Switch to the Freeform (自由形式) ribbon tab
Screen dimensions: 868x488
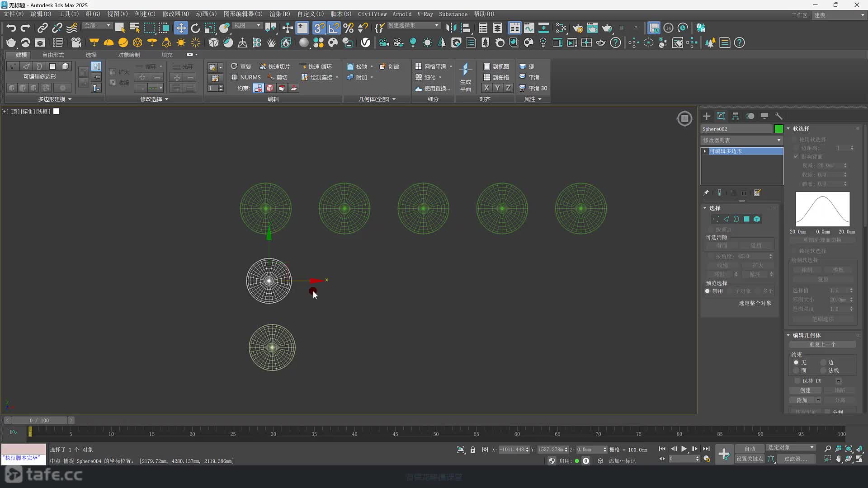53,55
